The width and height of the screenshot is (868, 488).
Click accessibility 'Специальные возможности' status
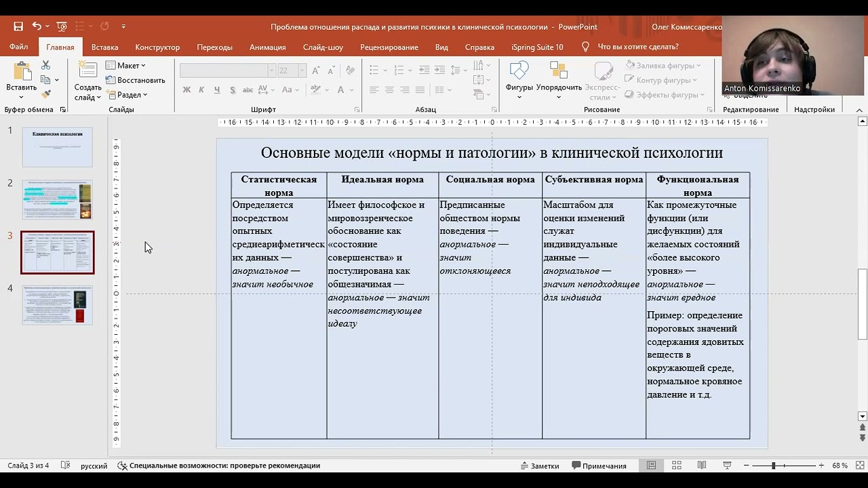tap(218, 466)
